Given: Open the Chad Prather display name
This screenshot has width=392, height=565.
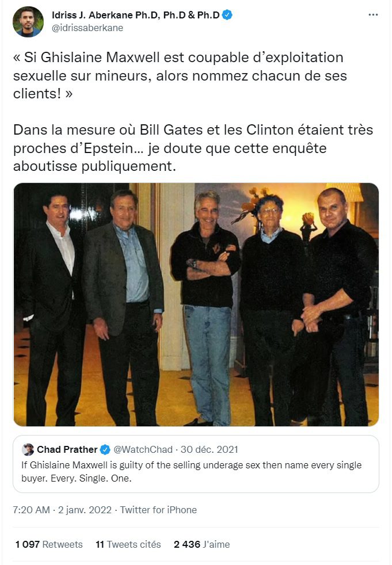Looking at the screenshot, I should [67, 450].
